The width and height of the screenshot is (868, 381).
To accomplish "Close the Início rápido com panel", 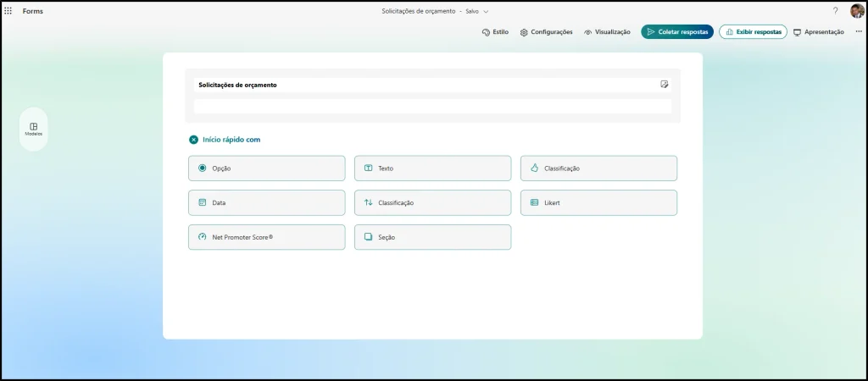I will 193,140.
